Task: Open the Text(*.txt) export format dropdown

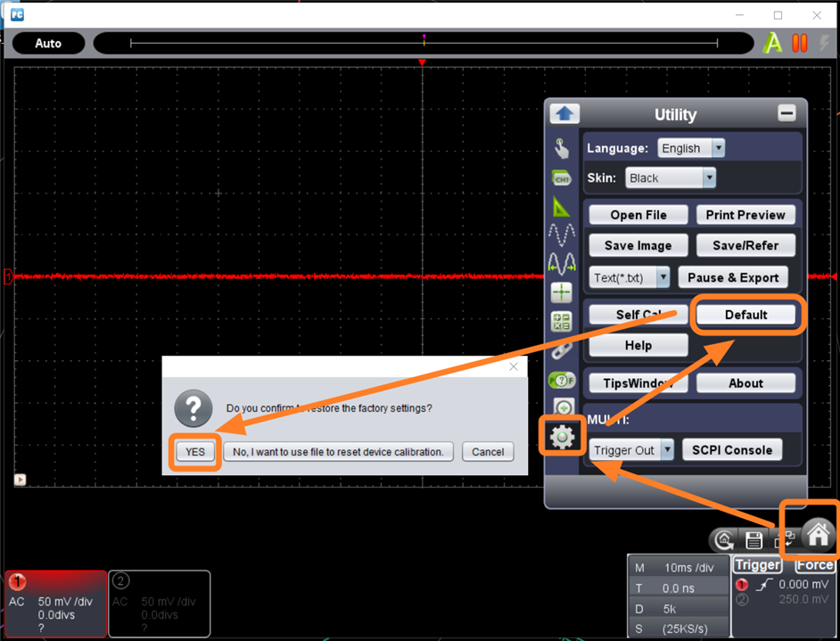Action: point(629,277)
